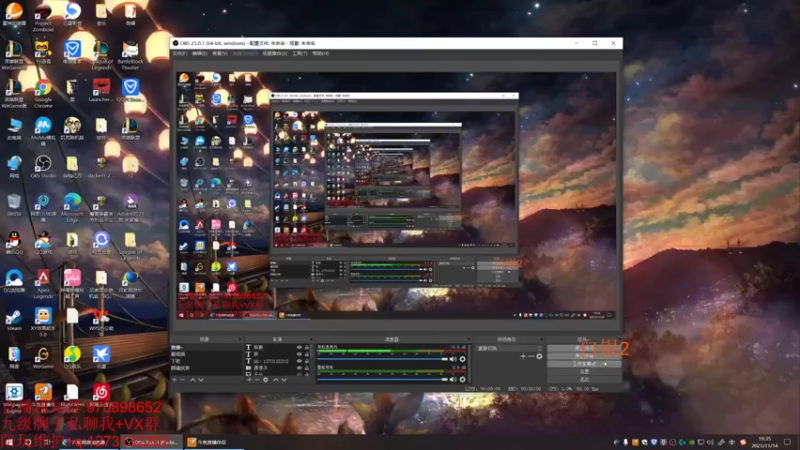
Task: Add a scene transition with plus icon
Action: pos(522,356)
